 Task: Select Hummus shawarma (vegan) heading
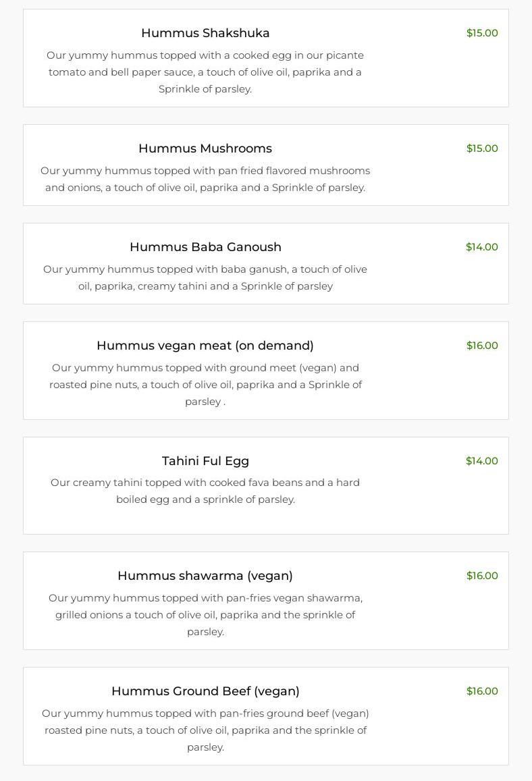[x=205, y=576]
